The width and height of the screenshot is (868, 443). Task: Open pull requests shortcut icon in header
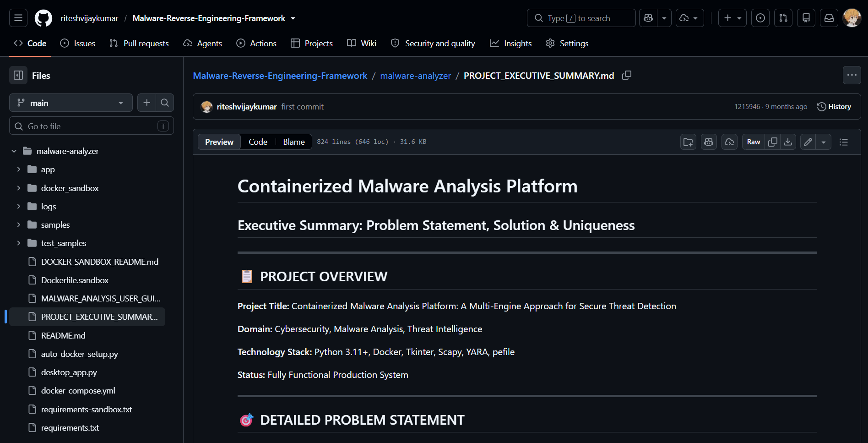point(783,18)
